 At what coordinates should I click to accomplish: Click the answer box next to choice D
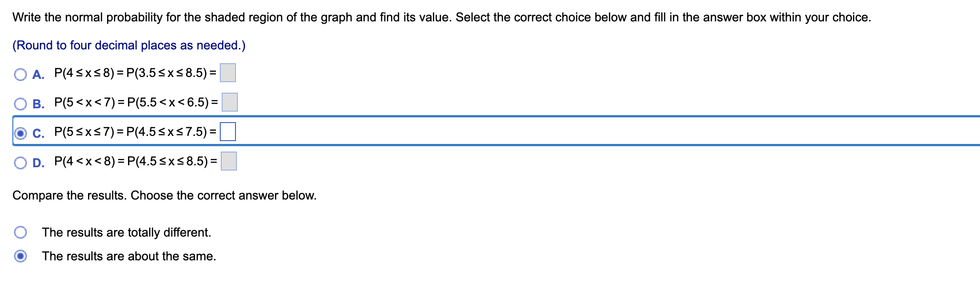(x=229, y=162)
